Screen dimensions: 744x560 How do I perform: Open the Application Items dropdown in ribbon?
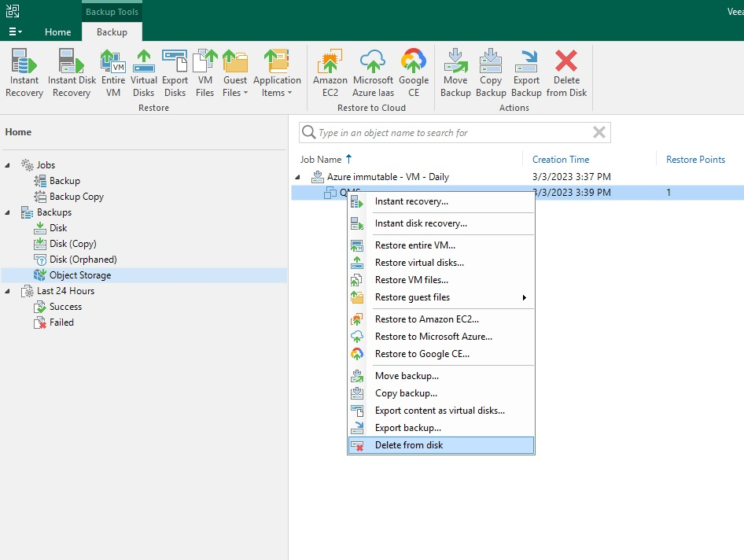pos(277,72)
